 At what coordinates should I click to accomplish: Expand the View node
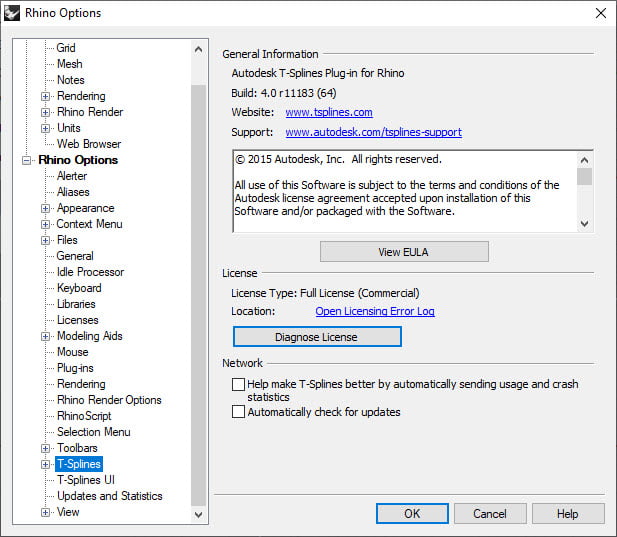click(46, 512)
